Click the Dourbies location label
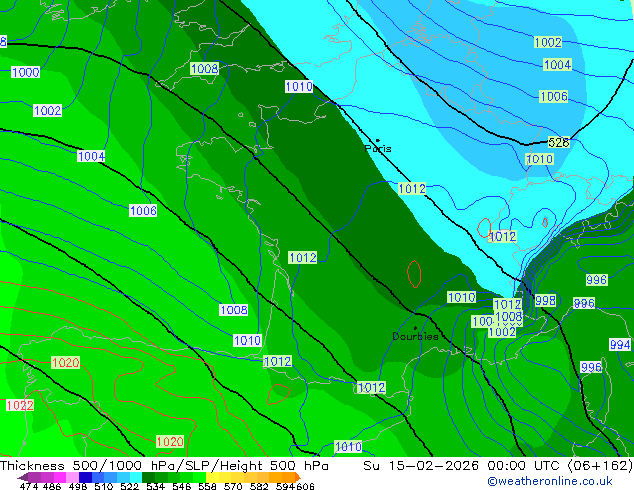 415,336
